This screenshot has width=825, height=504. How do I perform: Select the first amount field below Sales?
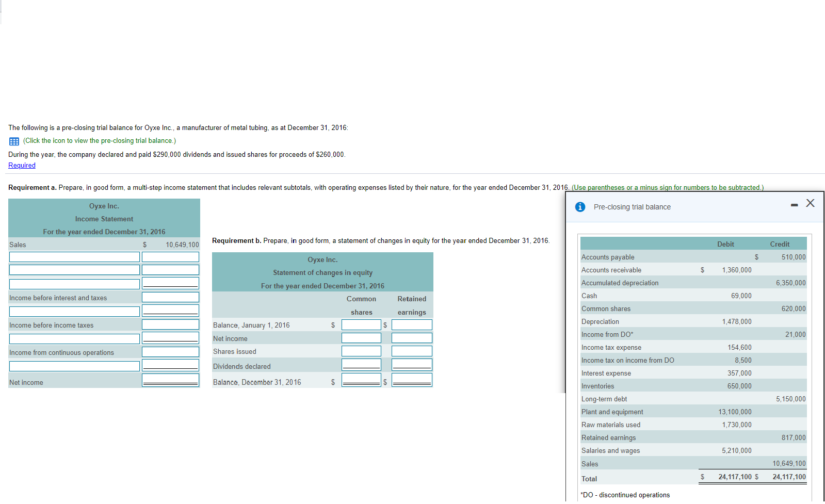(x=170, y=257)
